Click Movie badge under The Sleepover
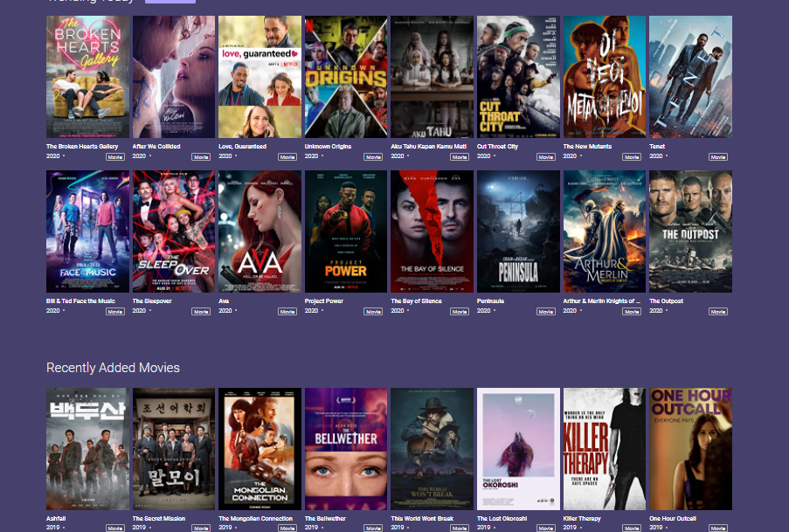The image size is (789, 532). tap(201, 312)
